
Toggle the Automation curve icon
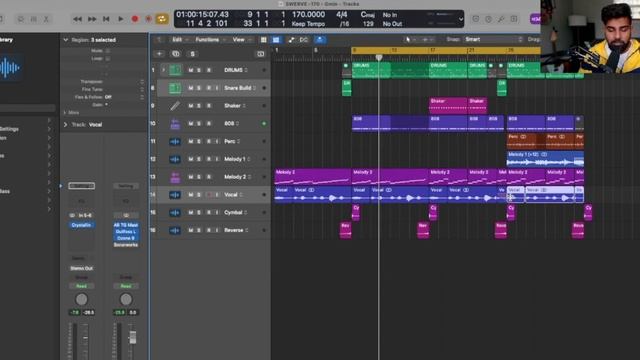coord(291,40)
